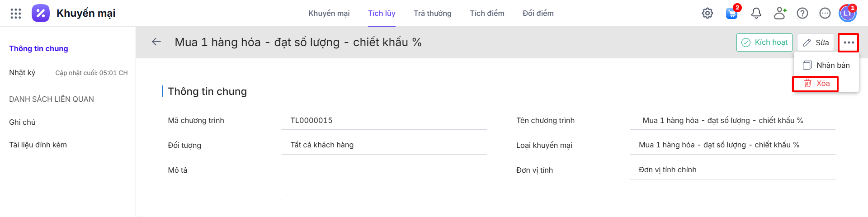Open user profile avatar
This screenshot has height=217, width=868.
[847, 13]
